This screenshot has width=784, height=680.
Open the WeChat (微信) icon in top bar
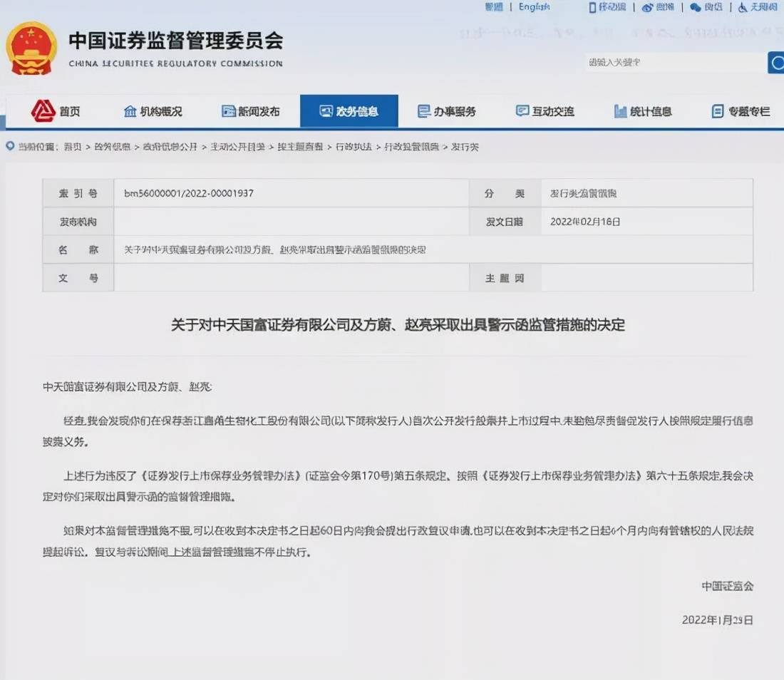click(x=693, y=7)
